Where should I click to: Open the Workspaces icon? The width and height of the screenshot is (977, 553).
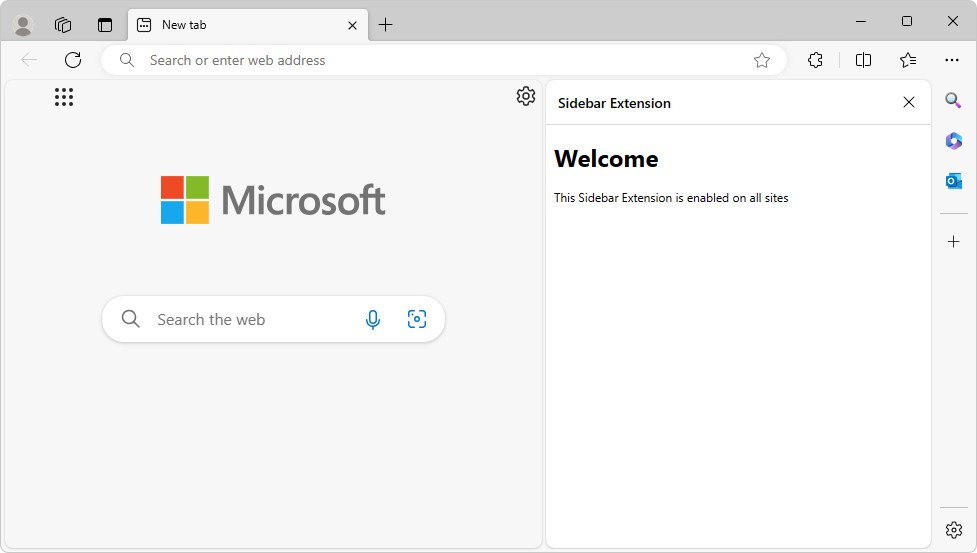(x=63, y=25)
